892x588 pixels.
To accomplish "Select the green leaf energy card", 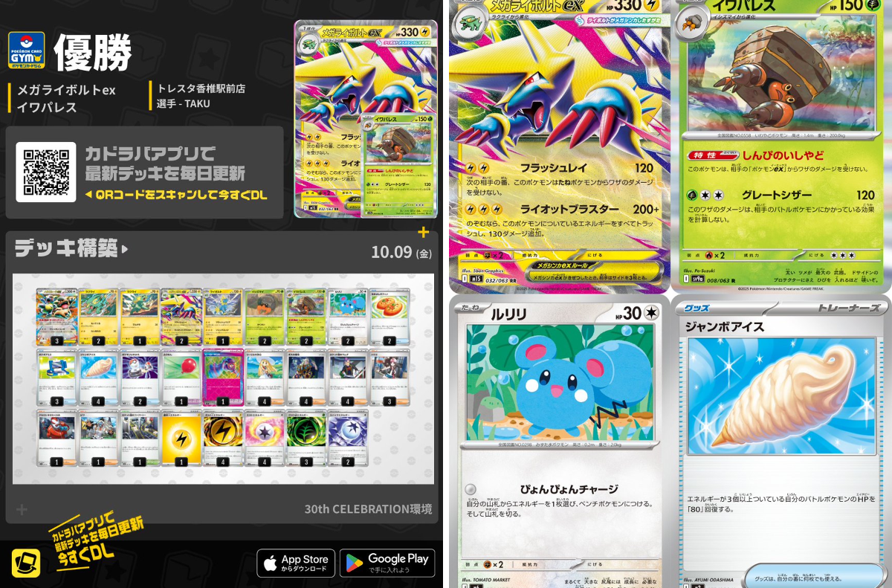I will click(x=306, y=439).
